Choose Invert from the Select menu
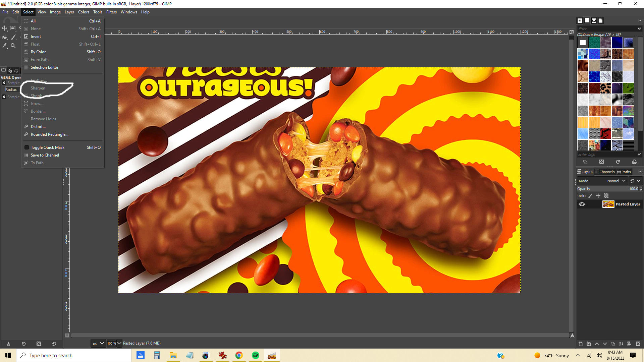Screen dimensions: 644x362 coord(63,37)
